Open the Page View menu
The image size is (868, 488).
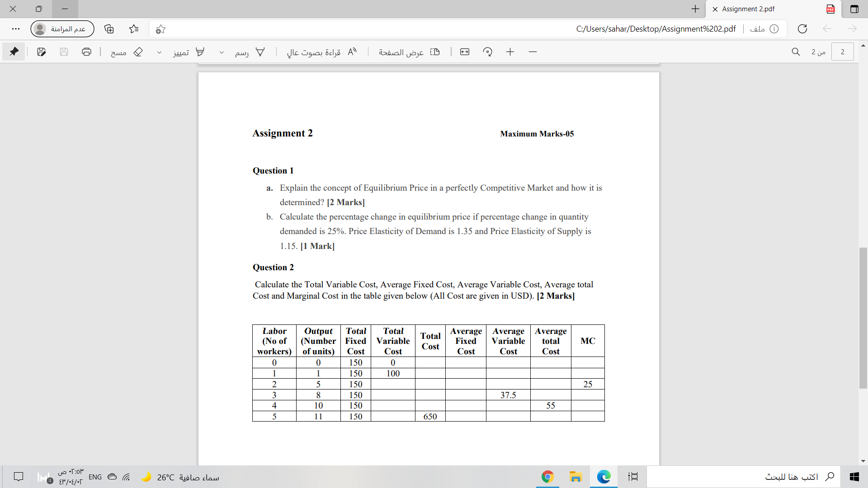pos(409,52)
